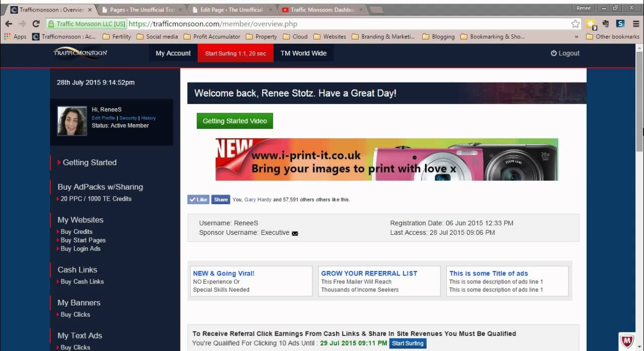Click 20 PPC / 1000 TE Credits

coord(96,199)
